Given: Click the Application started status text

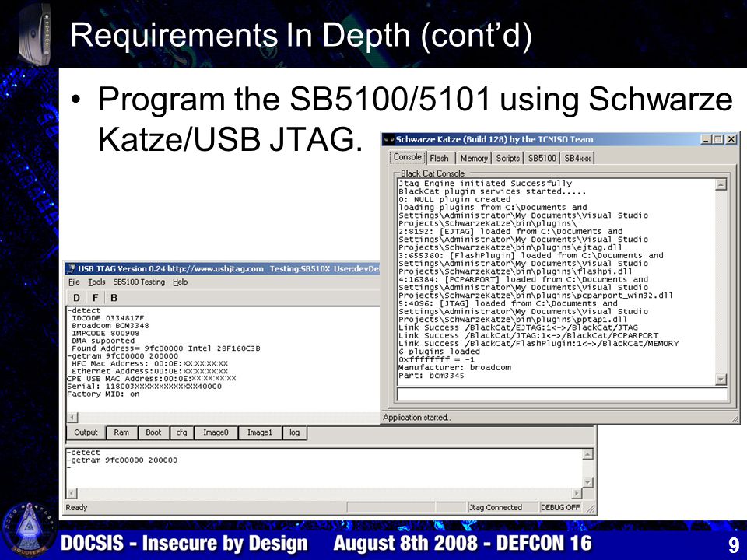Looking at the screenshot, I should (x=417, y=418).
